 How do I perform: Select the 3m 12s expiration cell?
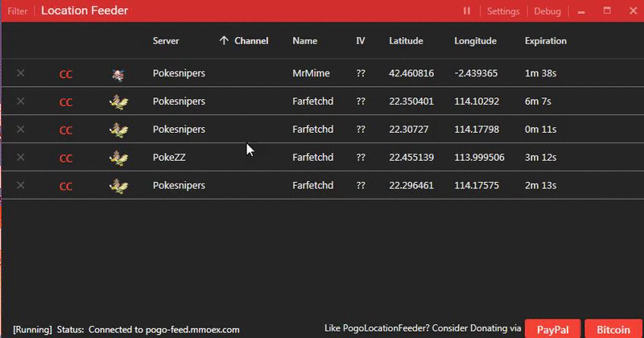(x=540, y=157)
